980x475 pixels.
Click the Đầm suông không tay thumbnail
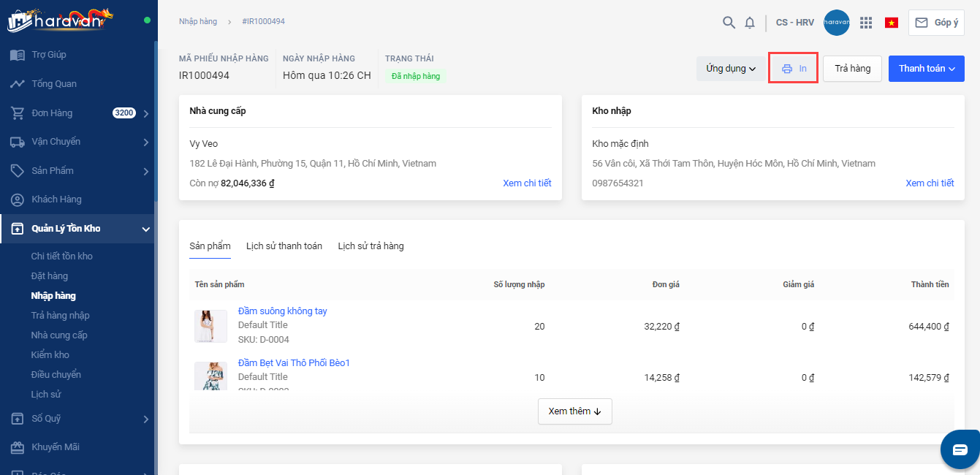point(210,326)
